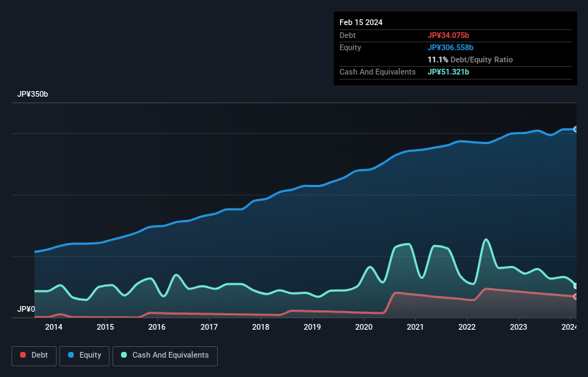Screen dimensions: 588x377
Task: Click the JP¥0 y-axis label
Action: pos(26,309)
